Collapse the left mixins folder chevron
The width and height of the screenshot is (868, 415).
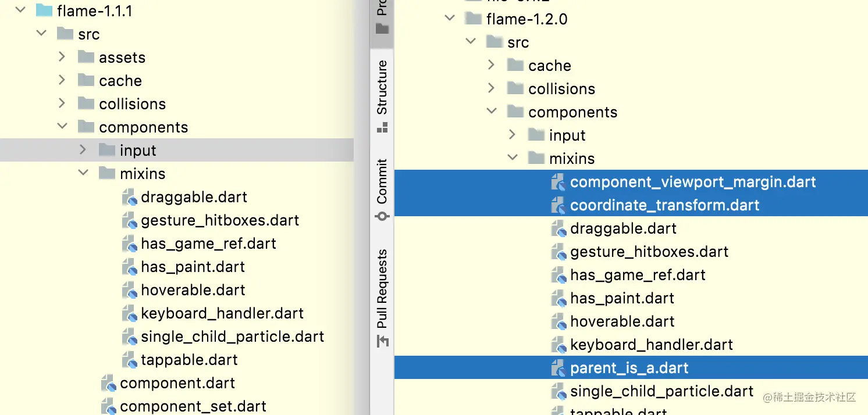click(x=83, y=173)
